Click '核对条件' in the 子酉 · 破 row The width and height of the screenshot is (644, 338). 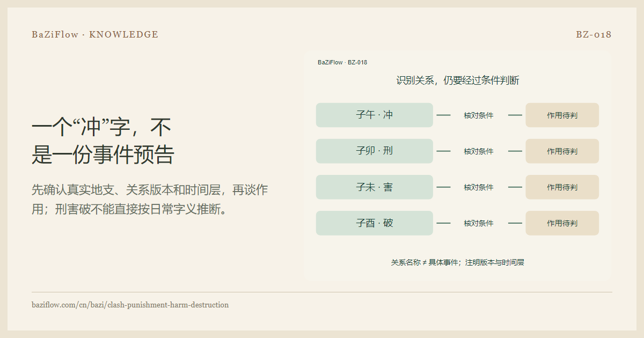click(479, 223)
